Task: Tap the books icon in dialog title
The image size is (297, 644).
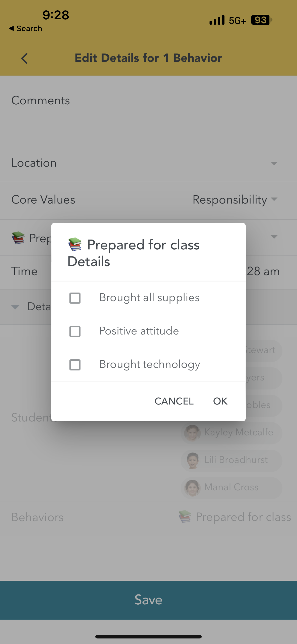Action: pos(75,244)
